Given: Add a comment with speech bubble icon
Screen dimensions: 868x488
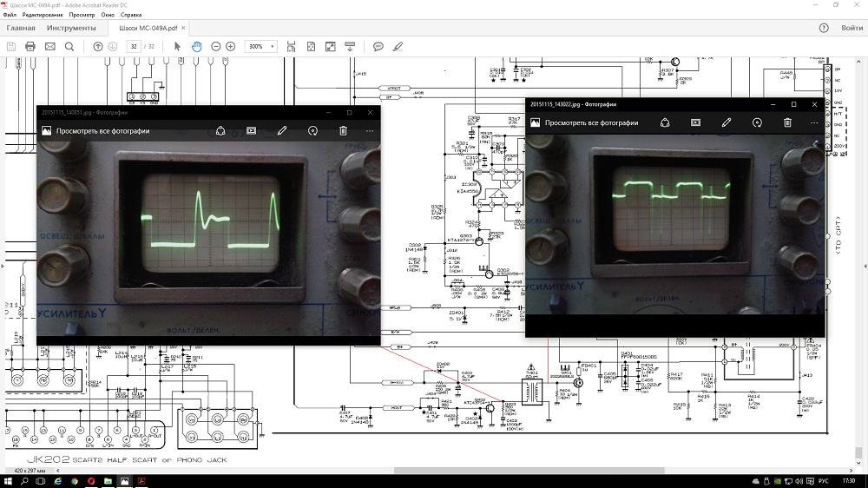Looking at the screenshot, I should click(378, 46).
